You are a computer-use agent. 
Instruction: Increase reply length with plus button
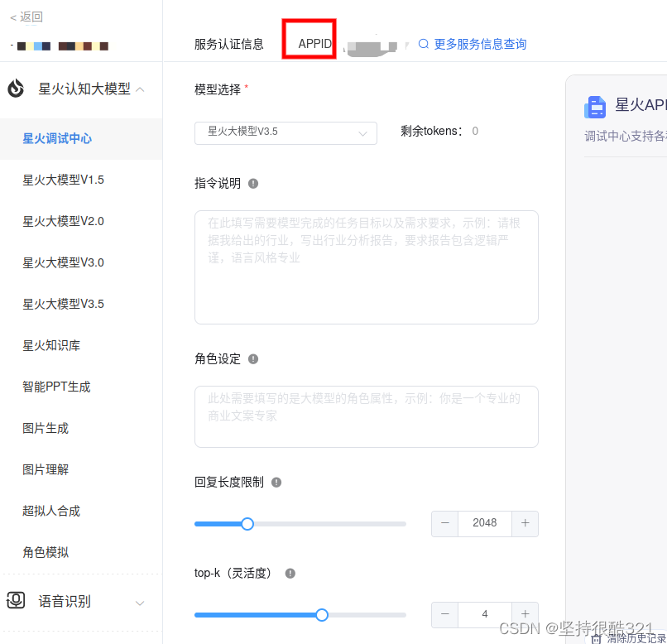coord(525,523)
